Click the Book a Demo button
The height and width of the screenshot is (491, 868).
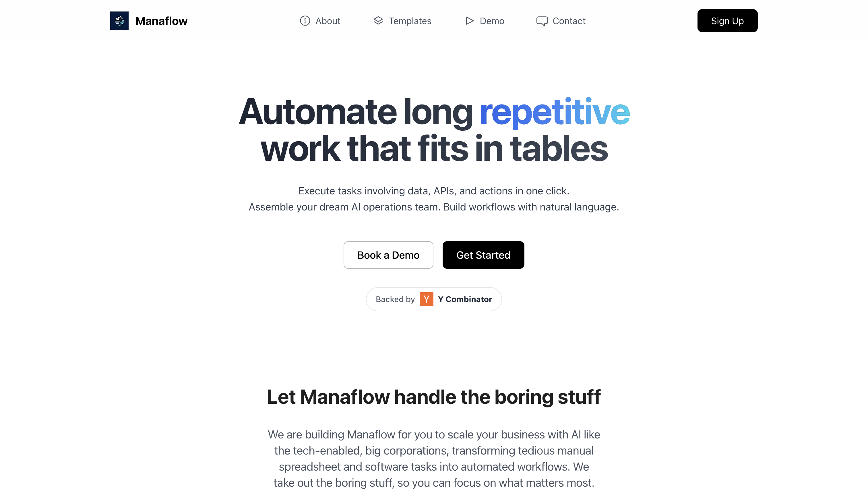coord(388,255)
